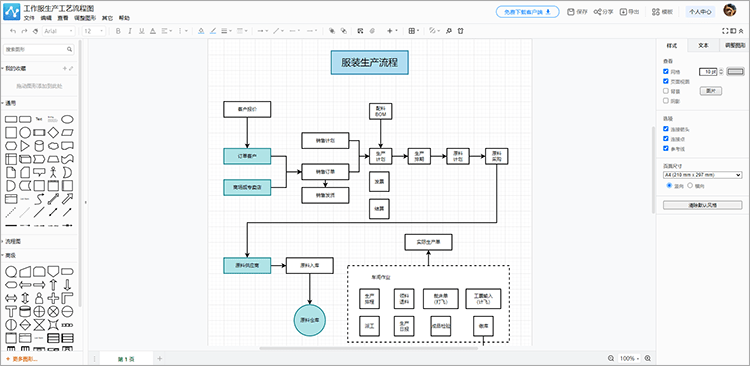The image size is (750, 366).
Task: Toggle underline text formatting
Action: point(141,31)
